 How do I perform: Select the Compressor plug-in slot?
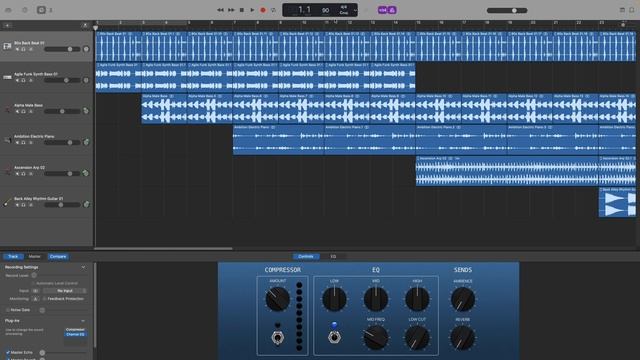(75, 329)
